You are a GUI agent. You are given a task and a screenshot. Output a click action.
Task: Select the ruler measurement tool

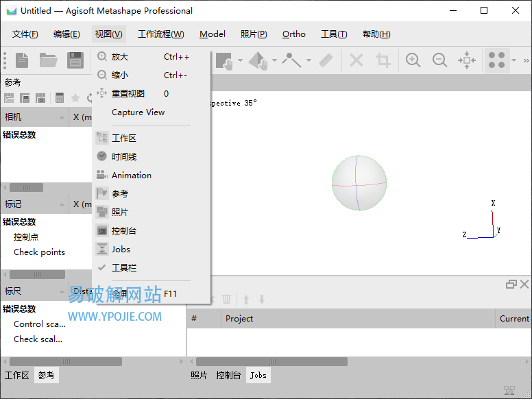[x=326, y=61]
